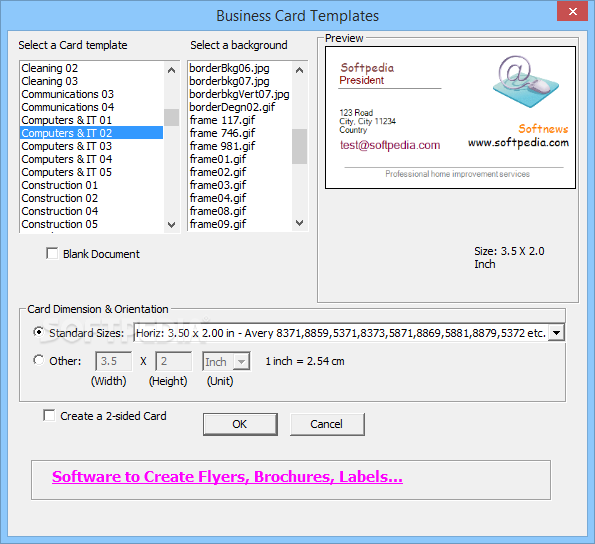Select the Other dimension radio button
595x544 pixels.
click(x=39, y=360)
